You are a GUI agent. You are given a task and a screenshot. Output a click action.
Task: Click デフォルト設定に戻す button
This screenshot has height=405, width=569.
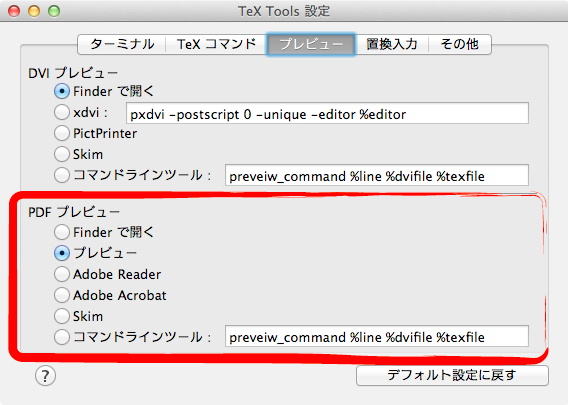(x=452, y=375)
